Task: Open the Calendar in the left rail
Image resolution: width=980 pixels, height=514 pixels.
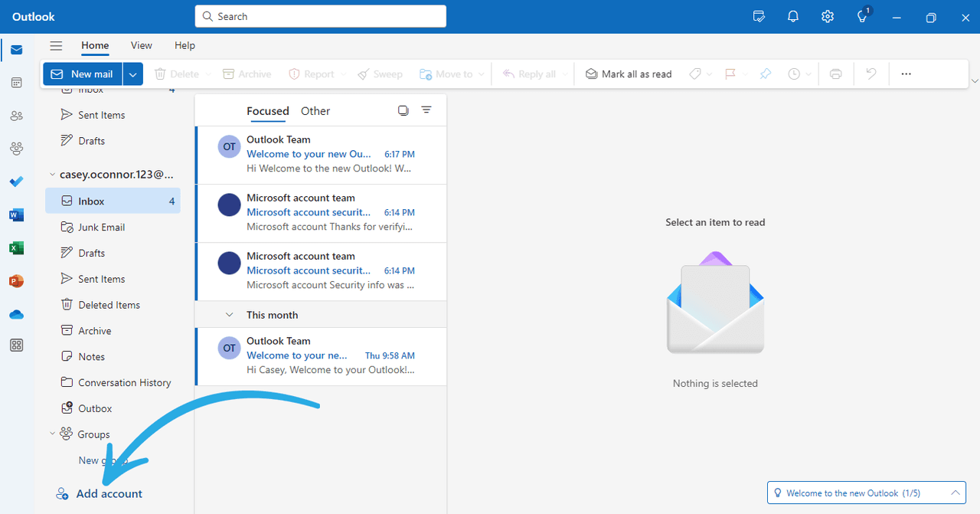Action: point(16,82)
